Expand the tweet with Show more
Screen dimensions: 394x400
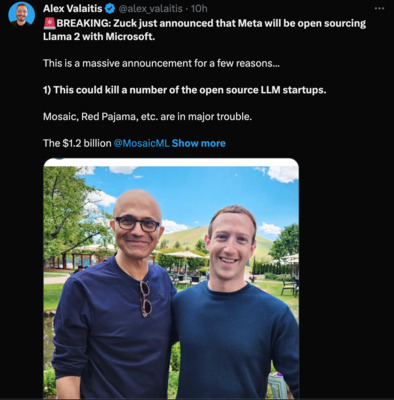(x=199, y=143)
